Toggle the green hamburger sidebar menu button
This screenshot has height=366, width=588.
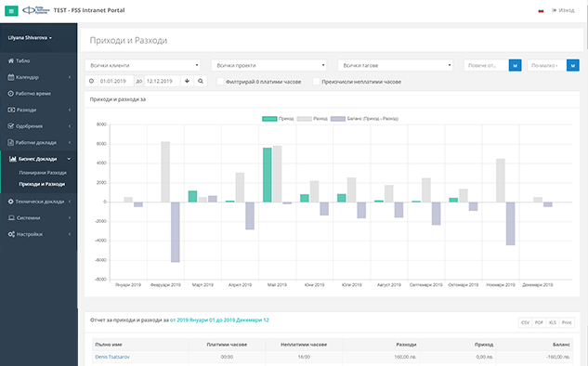pyautogui.click(x=11, y=11)
